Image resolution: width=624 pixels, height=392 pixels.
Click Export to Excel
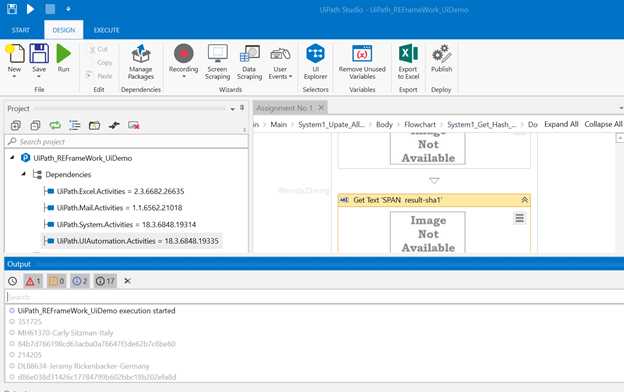point(408,62)
